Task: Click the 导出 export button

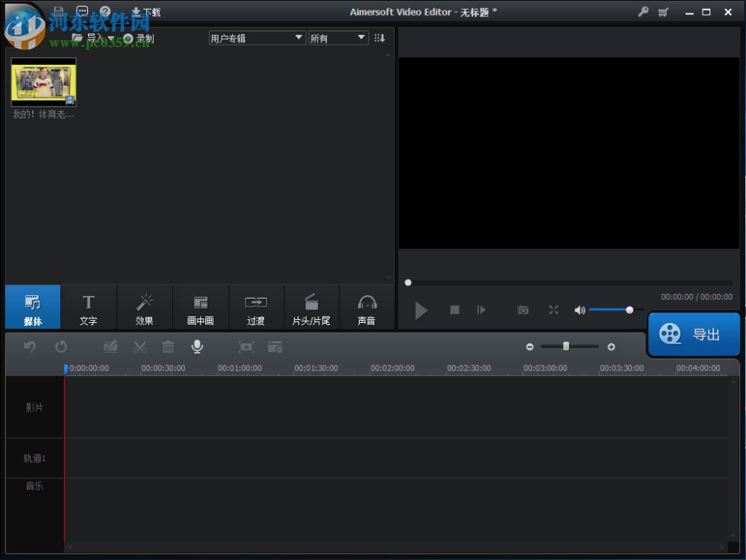Action: tap(695, 333)
